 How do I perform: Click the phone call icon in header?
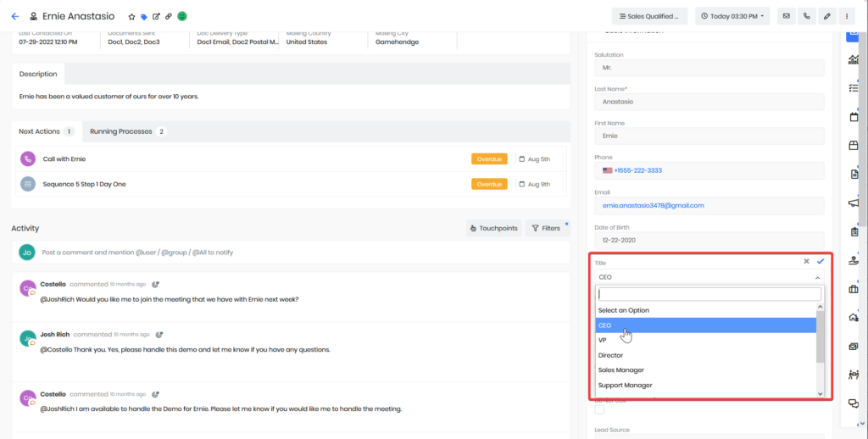pyautogui.click(x=806, y=16)
